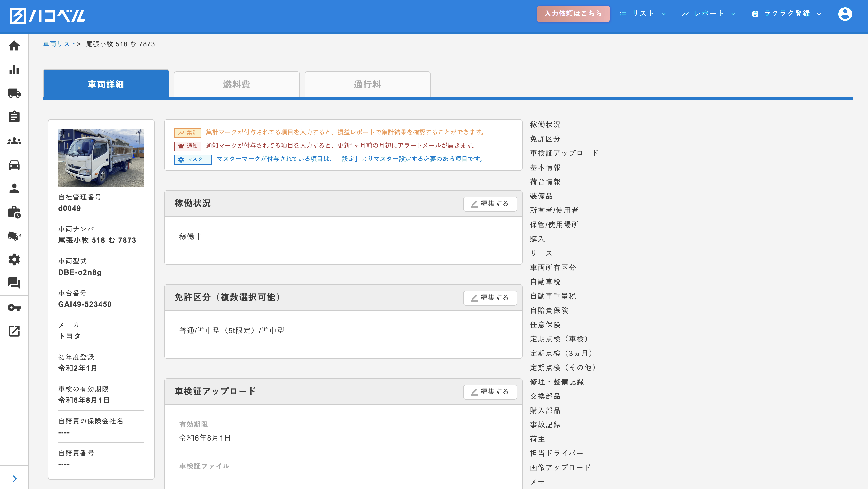The image size is (868, 489).
Task: Open the user account avatar icon
Action: 845,14
